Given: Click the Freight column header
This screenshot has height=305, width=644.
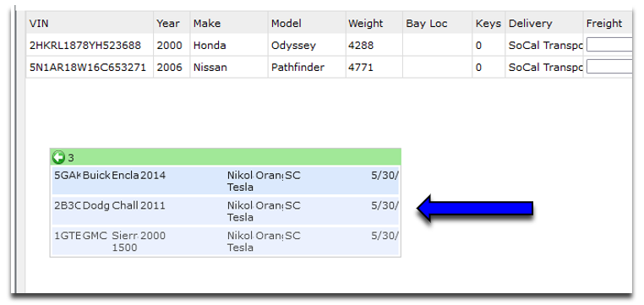Looking at the screenshot, I should (608, 24).
